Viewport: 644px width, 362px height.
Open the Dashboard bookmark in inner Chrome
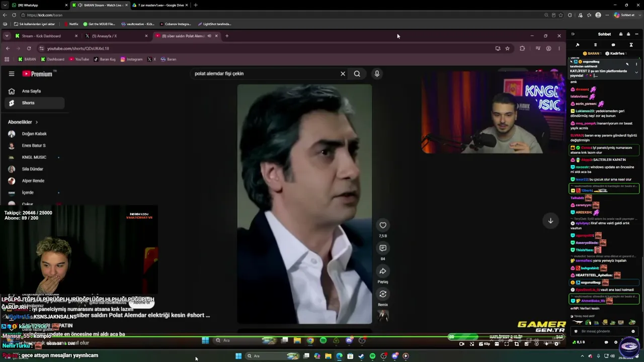pos(53,59)
